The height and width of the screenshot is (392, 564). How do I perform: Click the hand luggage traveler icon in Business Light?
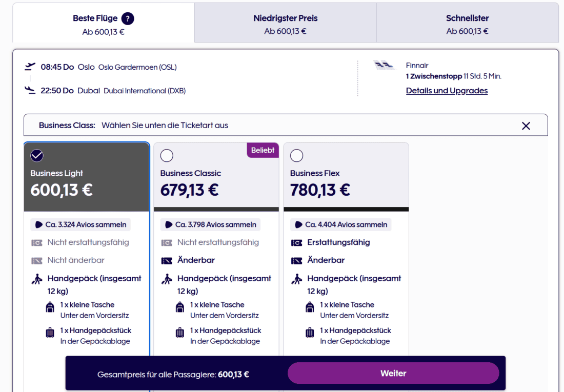[37, 279]
